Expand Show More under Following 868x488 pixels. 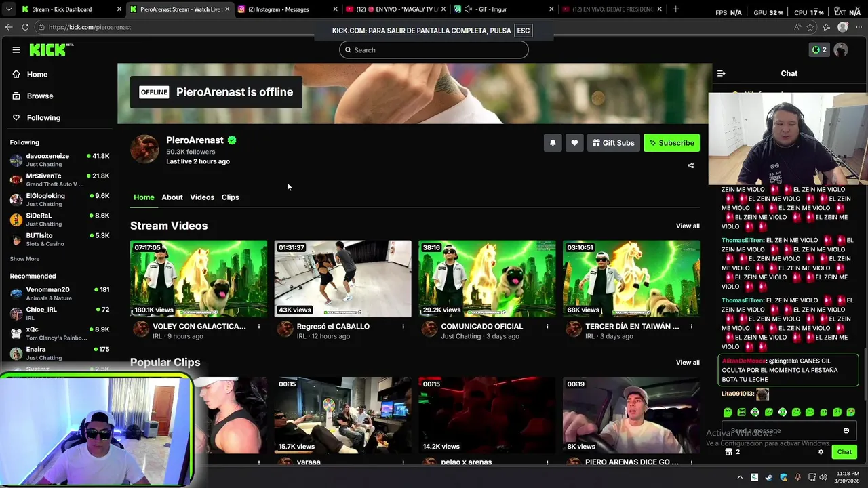[24, 259]
